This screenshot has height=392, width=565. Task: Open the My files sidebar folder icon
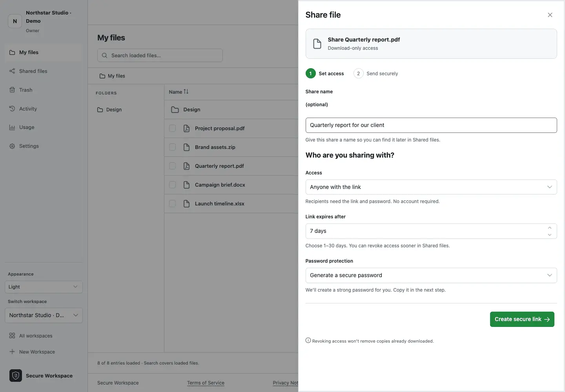tap(12, 53)
